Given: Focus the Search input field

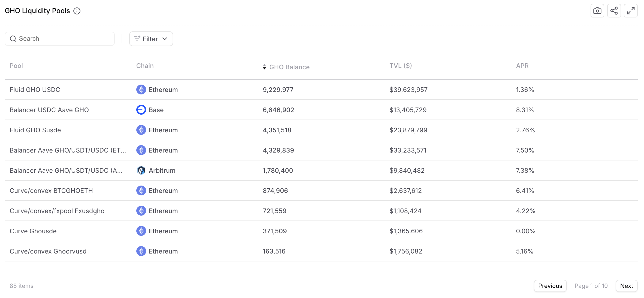Looking at the screenshot, I should point(65,39).
